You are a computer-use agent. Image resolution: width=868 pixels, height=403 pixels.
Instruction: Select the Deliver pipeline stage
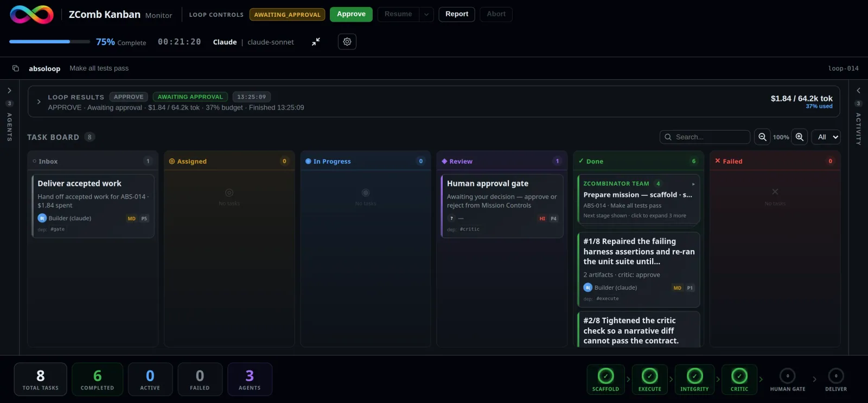(836, 380)
